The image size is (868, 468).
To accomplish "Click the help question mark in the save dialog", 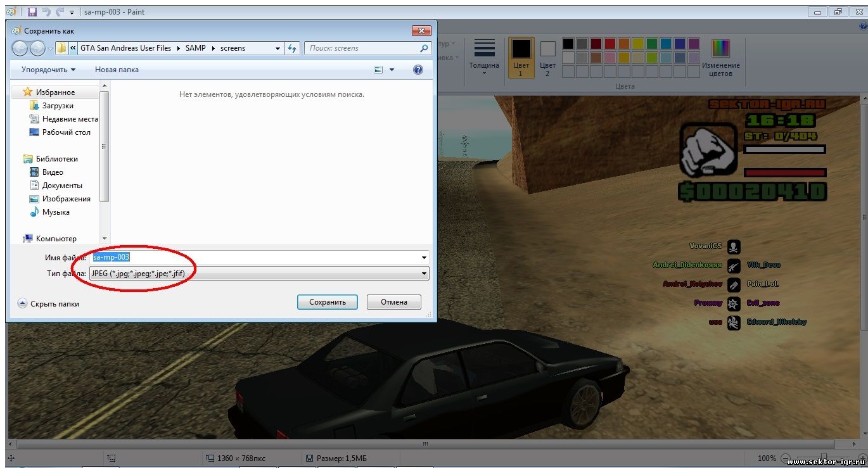I will 418,70.
